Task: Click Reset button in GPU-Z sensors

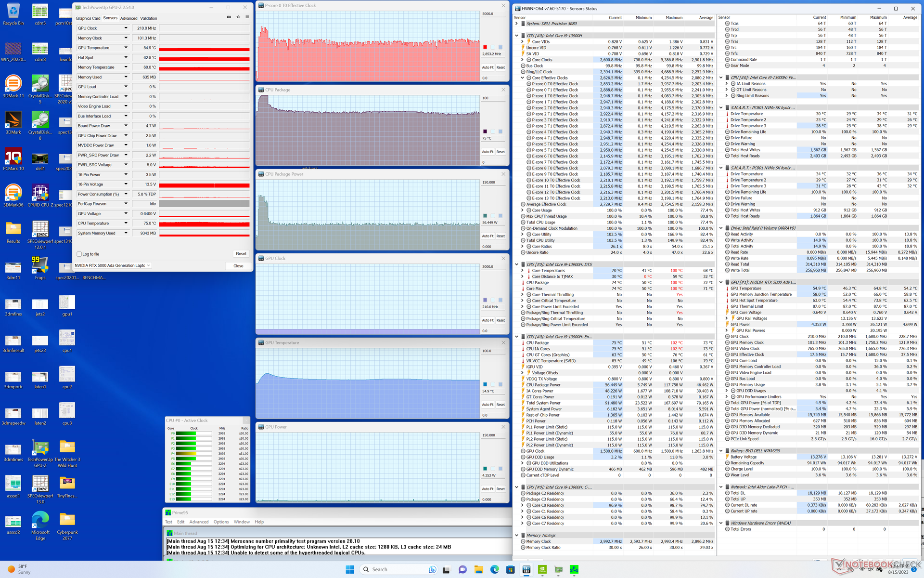Action: [241, 254]
